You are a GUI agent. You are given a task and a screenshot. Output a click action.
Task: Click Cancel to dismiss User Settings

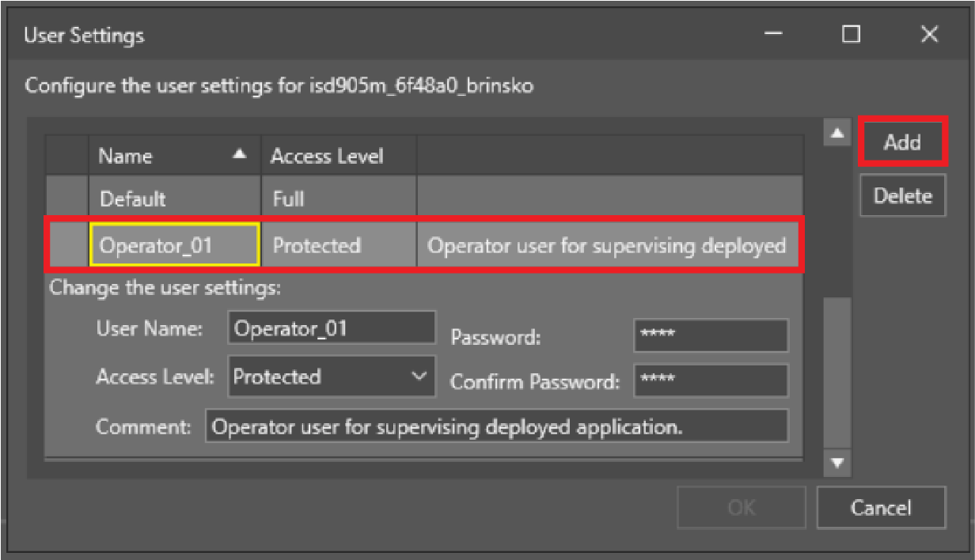pyautogui.click(x=880, y=507)
